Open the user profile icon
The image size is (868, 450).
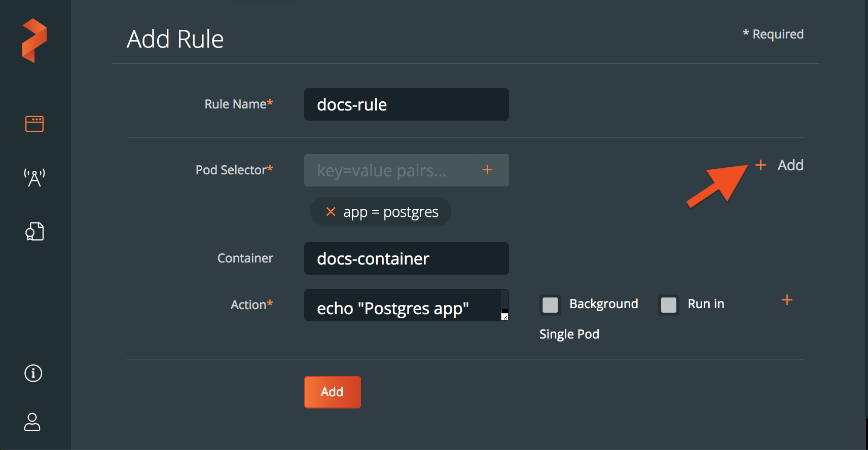pos(32,422)
